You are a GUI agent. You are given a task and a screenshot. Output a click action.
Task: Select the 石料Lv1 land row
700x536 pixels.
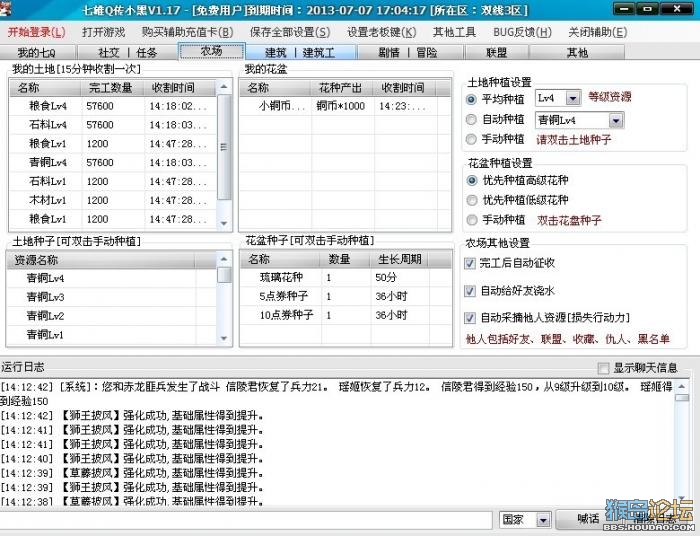click(x=113, y=182)
